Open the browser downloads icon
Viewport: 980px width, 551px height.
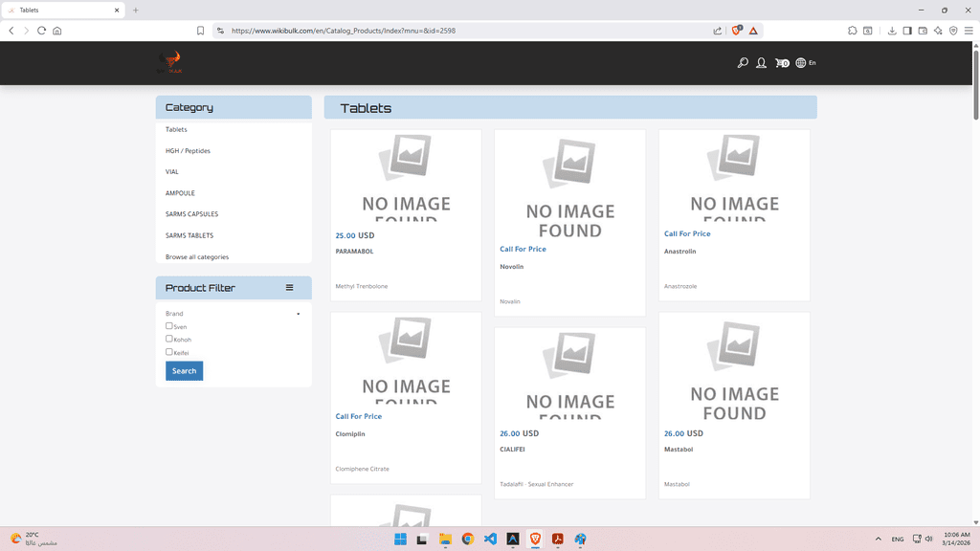pyautogui.click(x=892, y=31)
